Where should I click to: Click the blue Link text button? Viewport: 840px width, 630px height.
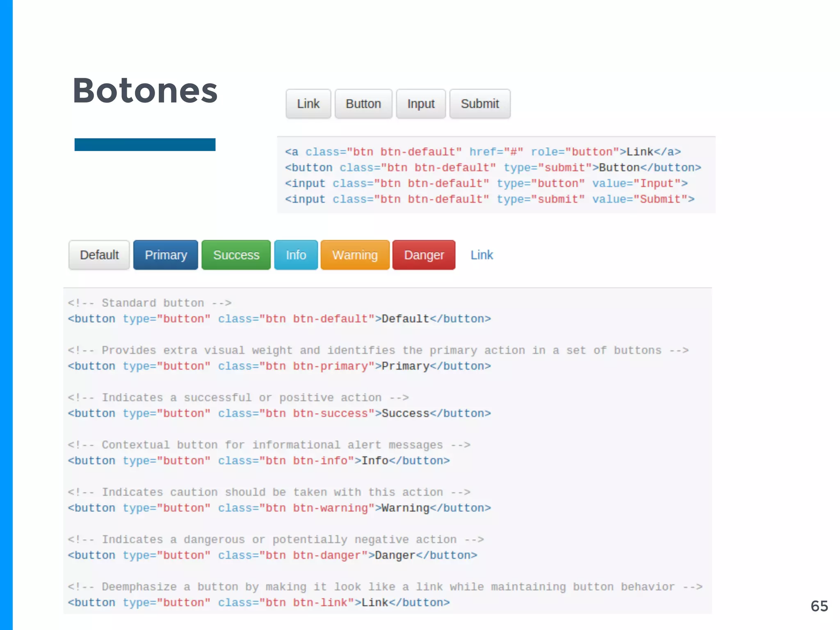point(482,255)
